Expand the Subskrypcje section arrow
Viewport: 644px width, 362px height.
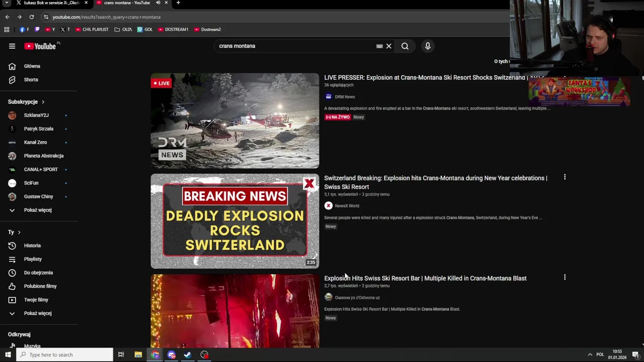point(43,102)
